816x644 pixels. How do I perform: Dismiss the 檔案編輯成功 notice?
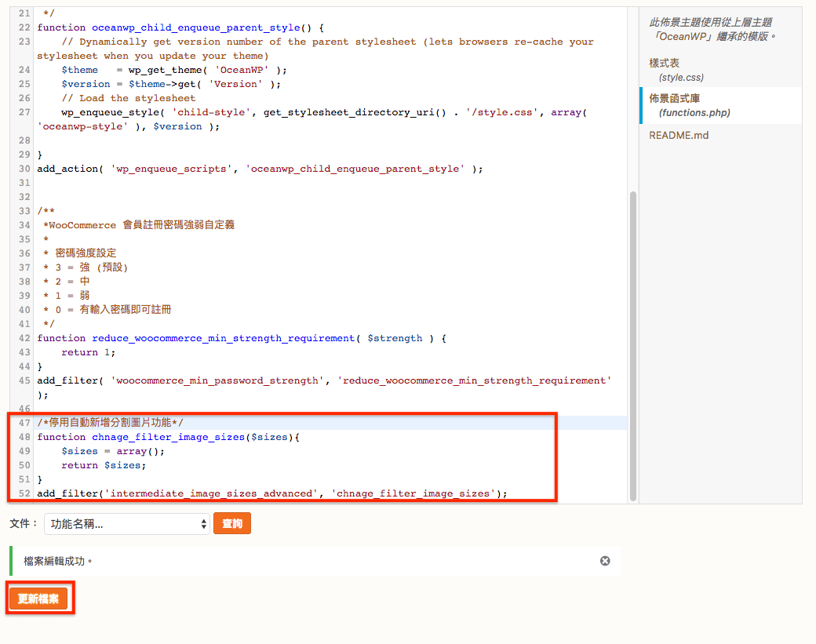coord(605,561)
